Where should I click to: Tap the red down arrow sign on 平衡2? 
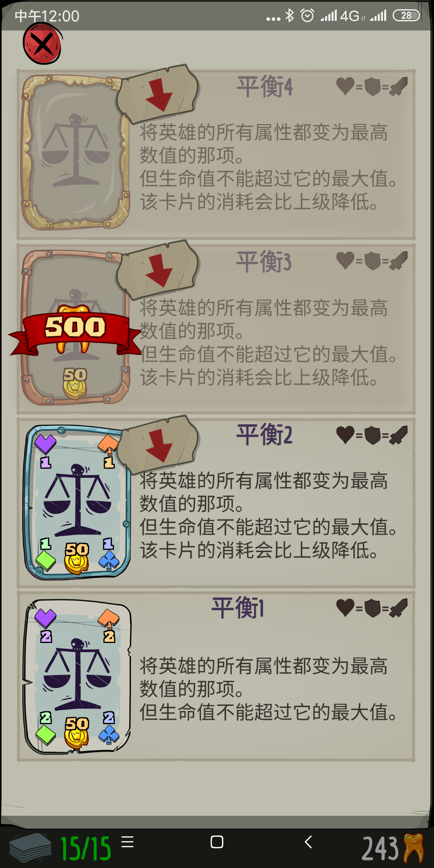click(158, 444)
